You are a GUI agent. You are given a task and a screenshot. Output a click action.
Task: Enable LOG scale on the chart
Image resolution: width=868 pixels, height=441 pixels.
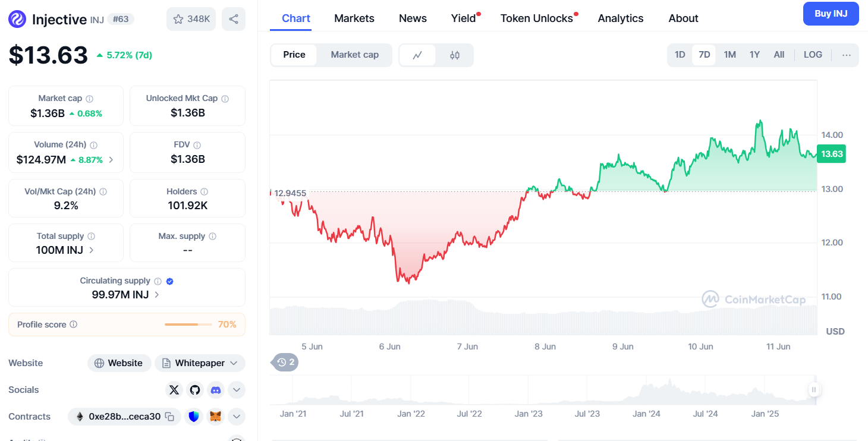click(x=813, y=55)
